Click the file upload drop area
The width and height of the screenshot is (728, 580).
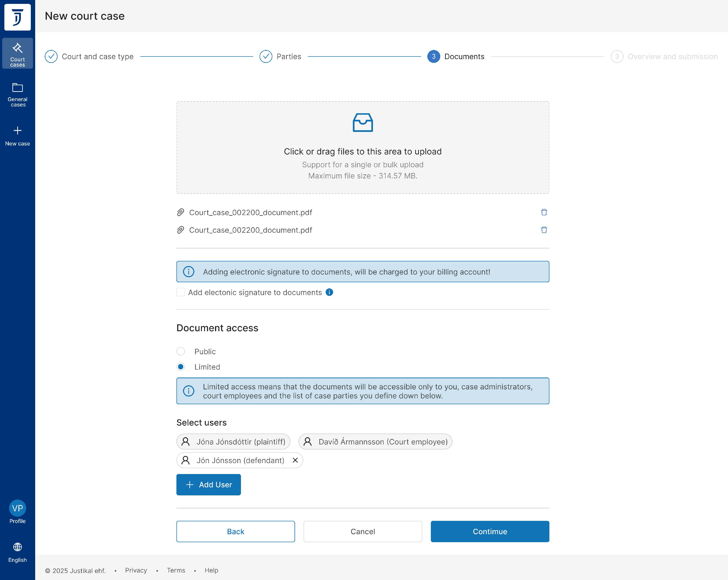[363, 147]
